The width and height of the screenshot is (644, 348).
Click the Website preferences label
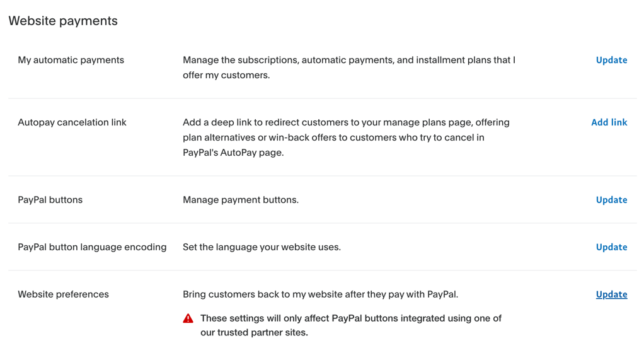[63, 294]
